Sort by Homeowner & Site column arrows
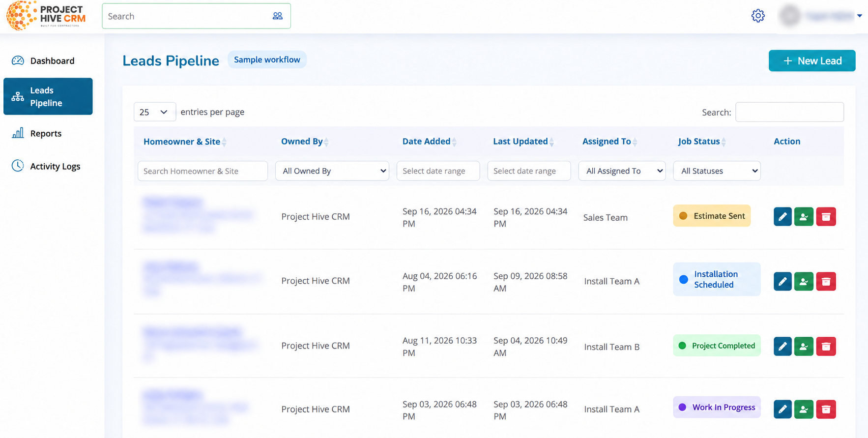 (224, 142)
